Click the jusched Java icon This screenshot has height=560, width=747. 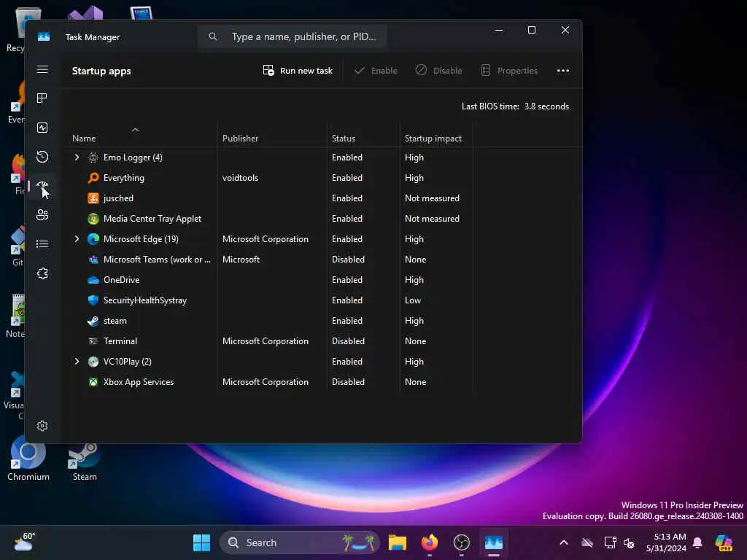pos(93,198)
